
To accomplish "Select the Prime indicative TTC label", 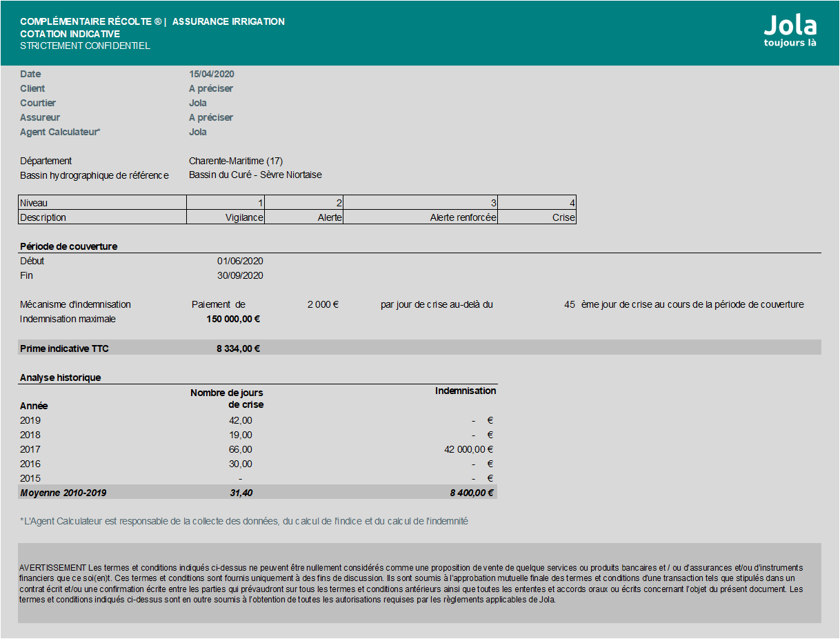I will coord(64,348).
